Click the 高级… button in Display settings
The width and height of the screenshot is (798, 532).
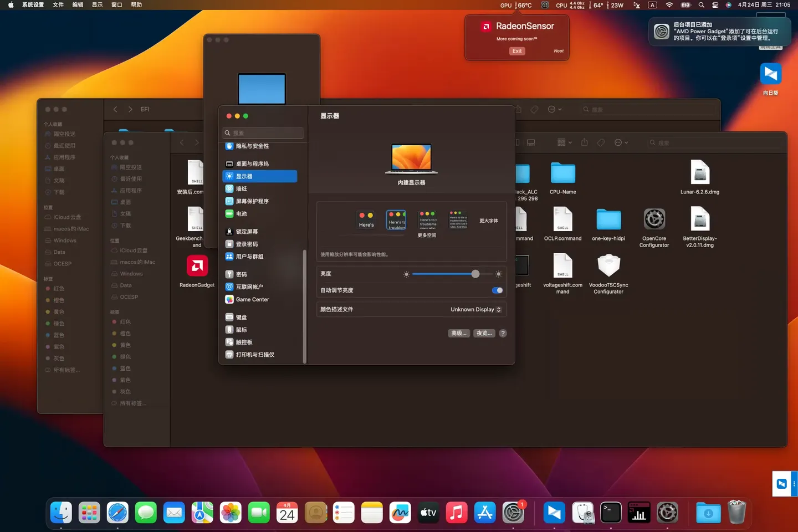point(459,333)
